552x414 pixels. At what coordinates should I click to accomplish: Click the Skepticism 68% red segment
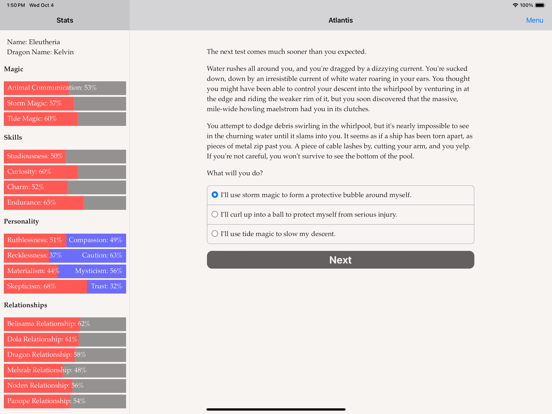coord(45,287)
